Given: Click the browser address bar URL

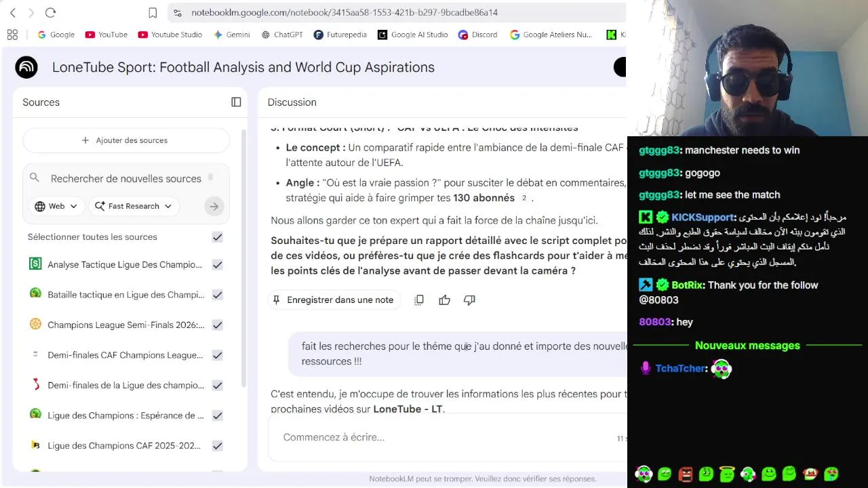Looking at the screenshot, I should pos(344,13).
